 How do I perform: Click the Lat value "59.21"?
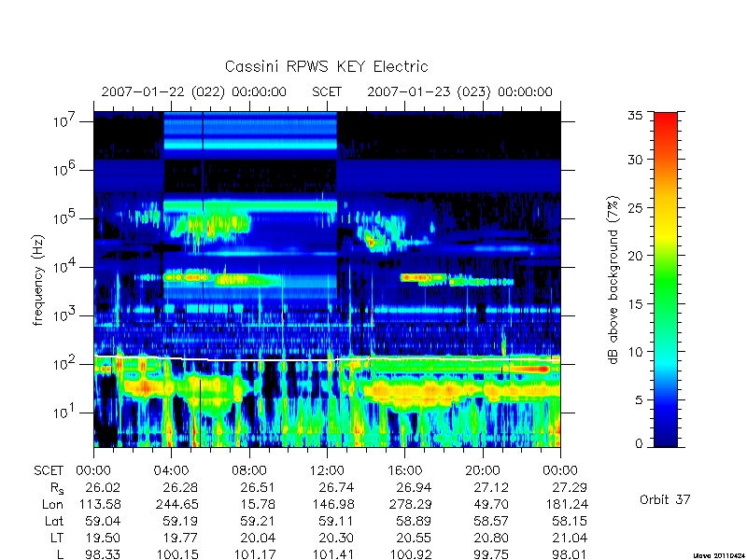[x=258, y=522]
